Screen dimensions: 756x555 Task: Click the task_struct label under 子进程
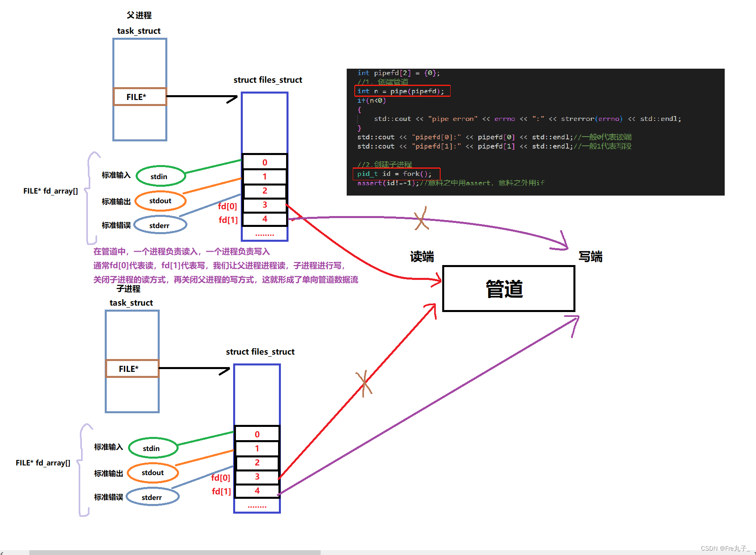(131, 303)
